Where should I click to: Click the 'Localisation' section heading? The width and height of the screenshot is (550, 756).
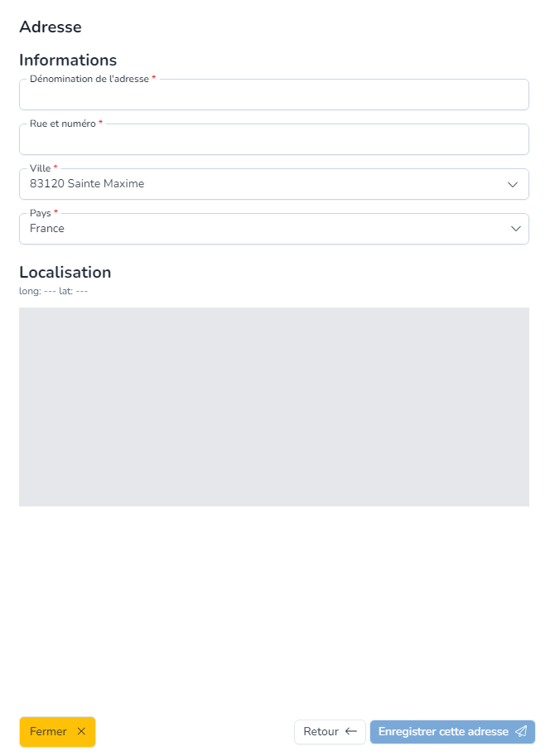click(x=65, y=272)
